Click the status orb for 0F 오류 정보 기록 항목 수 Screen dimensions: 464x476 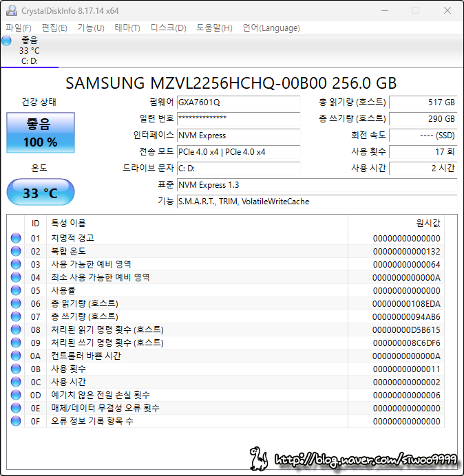[16, 421]
